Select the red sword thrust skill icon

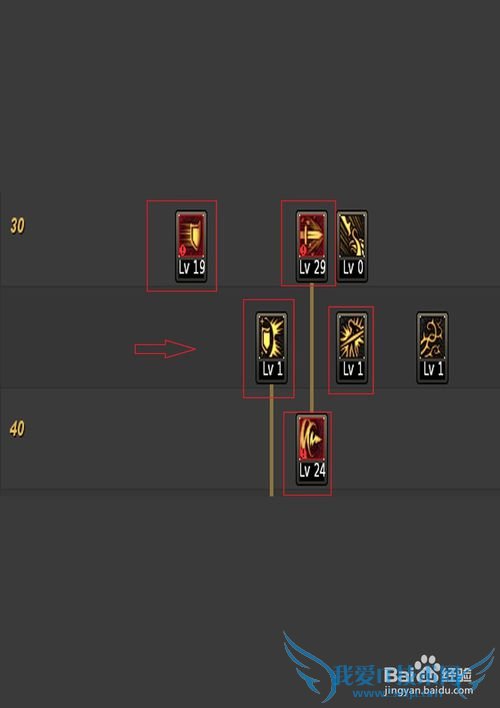pos(312,235)
